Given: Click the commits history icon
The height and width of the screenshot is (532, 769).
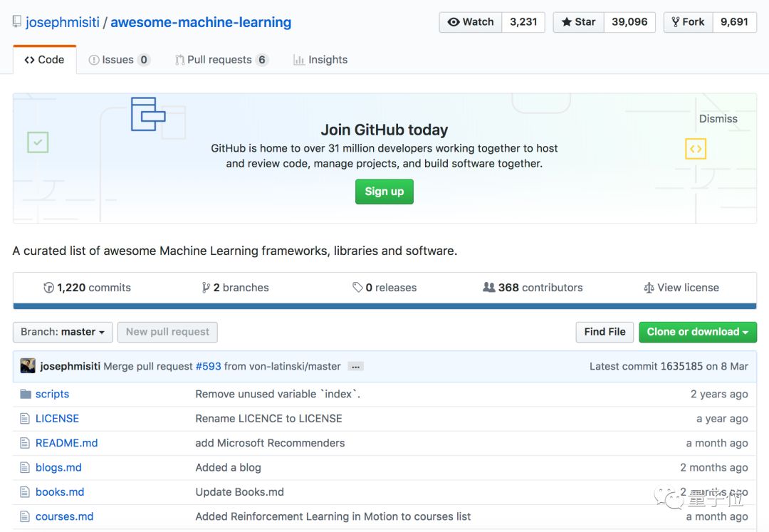Looking at the screenshot, I should click(x=48, y=288).
